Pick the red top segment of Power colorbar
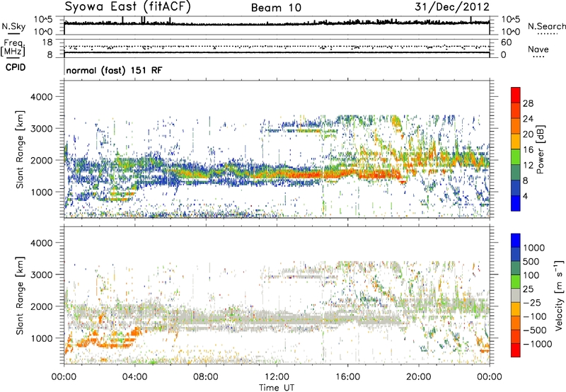Screen dimensions: 566x392 (x=516, y=95)
